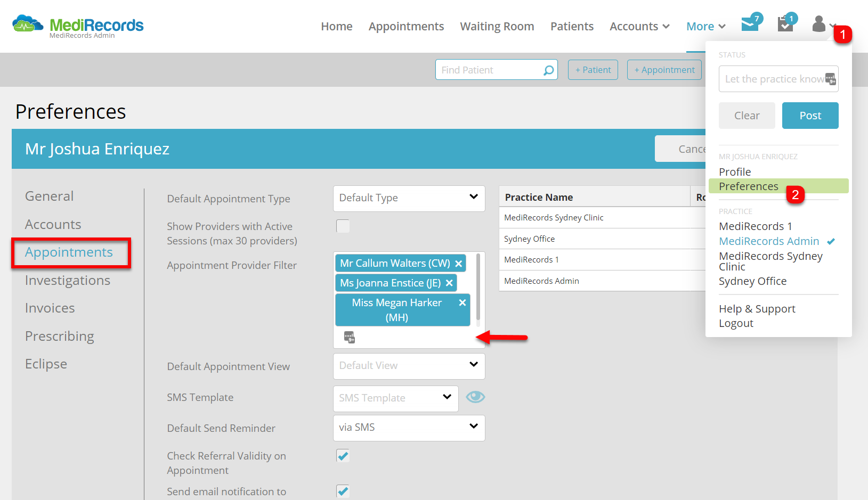Open Appointments in top navigation
This screenshot has width=868, height=500.
(x=406, y=26)
